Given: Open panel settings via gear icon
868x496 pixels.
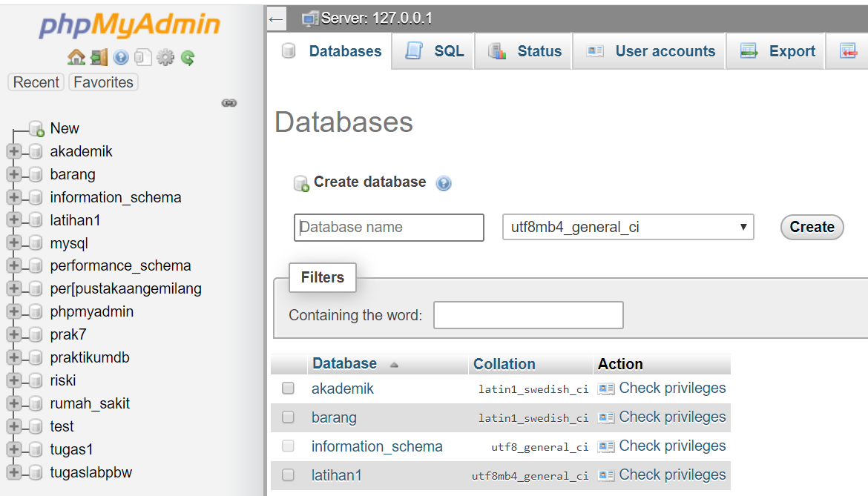Looking at the screenshot, I should [x=165, y=56].
